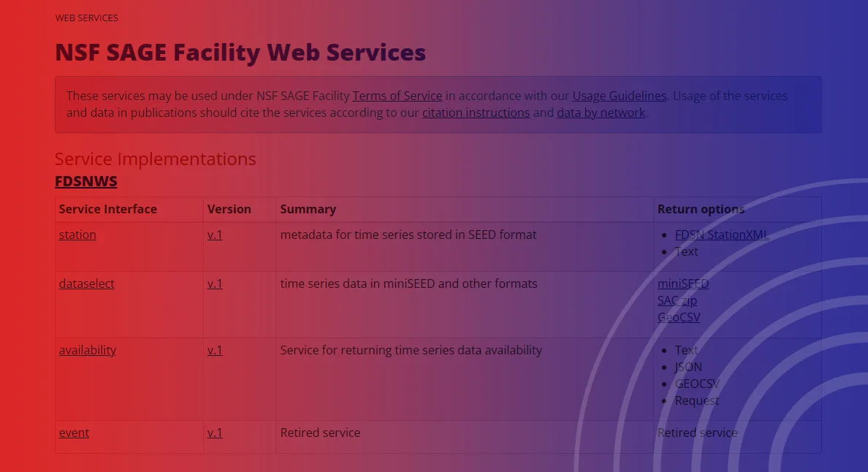Image resolution: width=868 pixels, height=472 pixels.
Task: Click the Service Implementations section heading
Action: (x=155, y=159)
